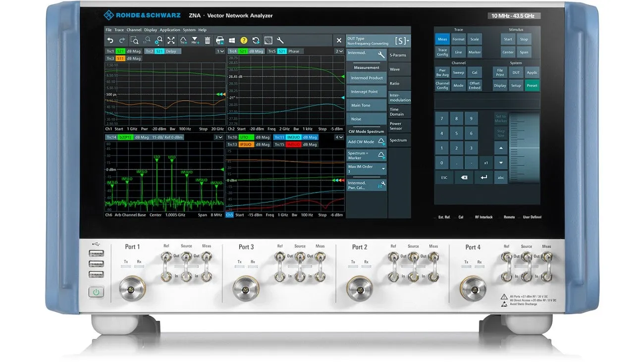Select the Delete trash icon
This screenshot has height=362, width=644.
pyautogui.click(x=208, y=40)
